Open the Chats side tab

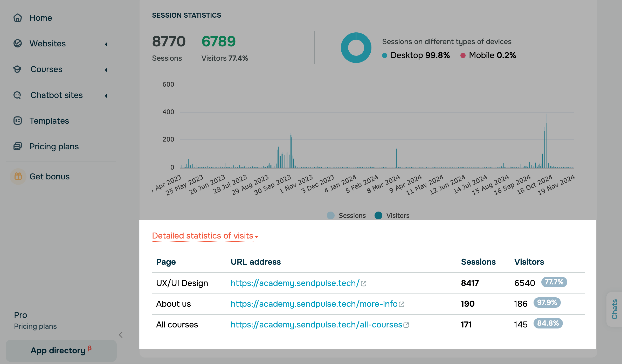pyautogui.click(x=614, y=309)
